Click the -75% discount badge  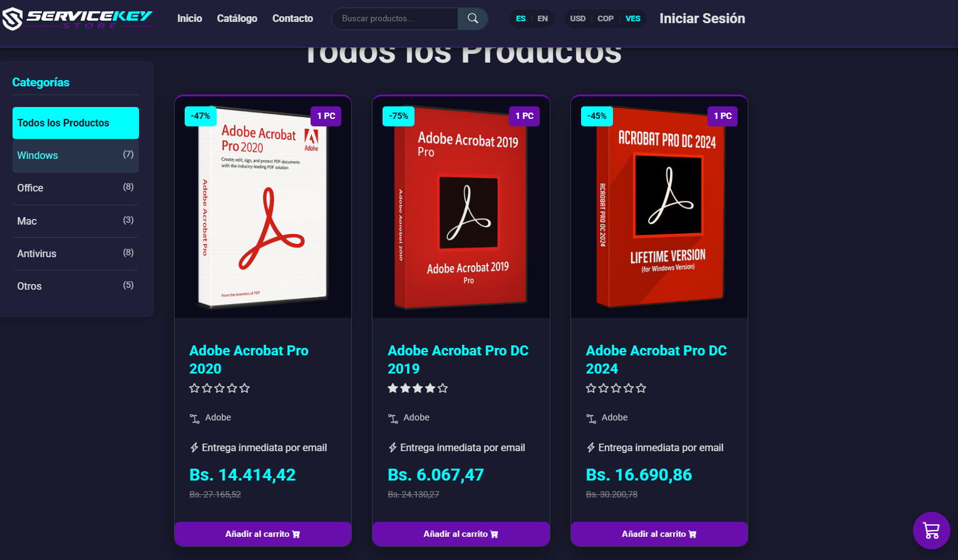[x=398, y=116]
